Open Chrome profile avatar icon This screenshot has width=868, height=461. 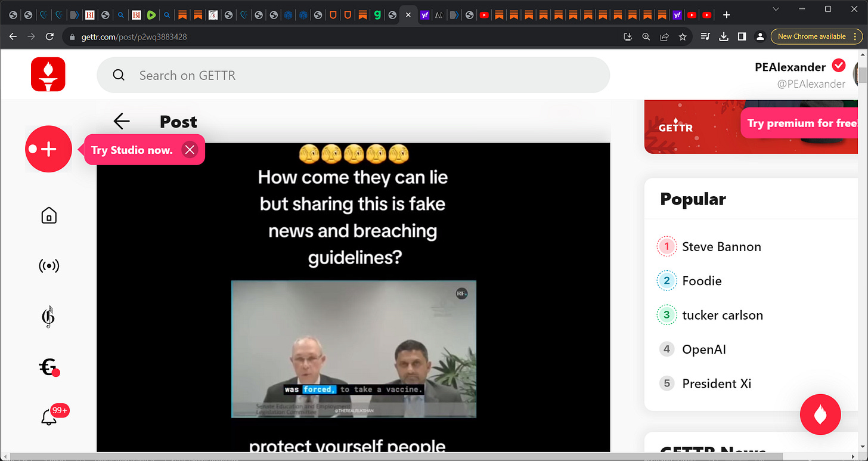tap(760, 36)
